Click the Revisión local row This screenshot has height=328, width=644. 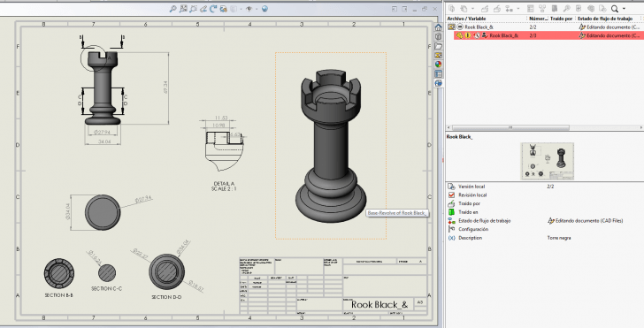(x=545, y=195)
